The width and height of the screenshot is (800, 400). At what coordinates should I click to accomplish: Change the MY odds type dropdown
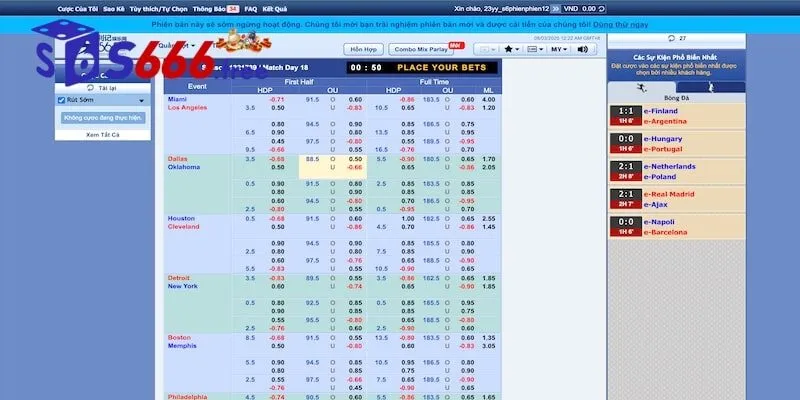pyautogui.click(x=559, y=49)
